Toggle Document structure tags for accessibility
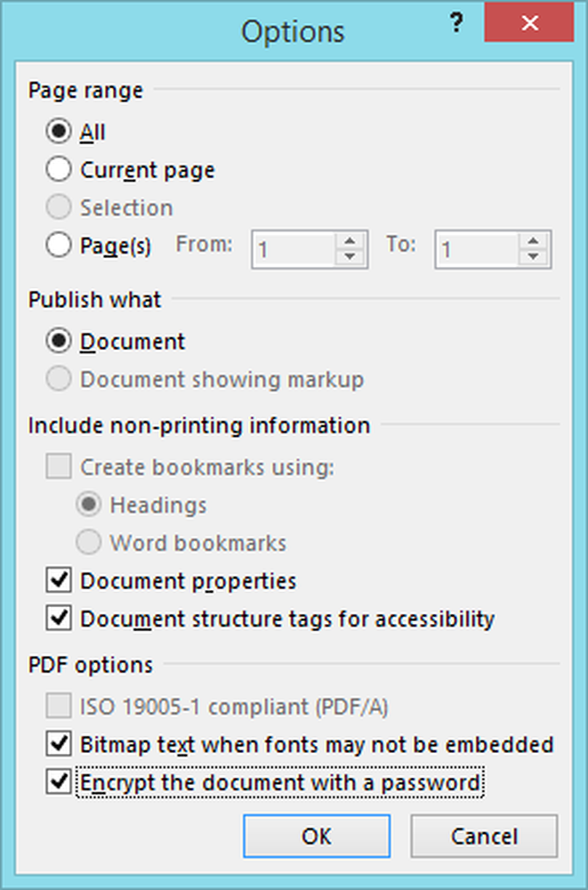The image size is (588, 890). [59, 618]
